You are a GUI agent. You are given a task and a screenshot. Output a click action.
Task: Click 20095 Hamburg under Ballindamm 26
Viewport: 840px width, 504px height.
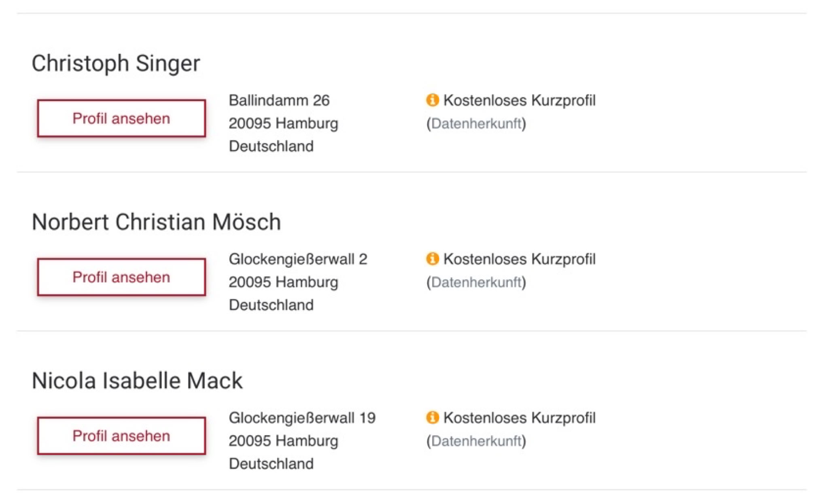[x=283, y=123]
